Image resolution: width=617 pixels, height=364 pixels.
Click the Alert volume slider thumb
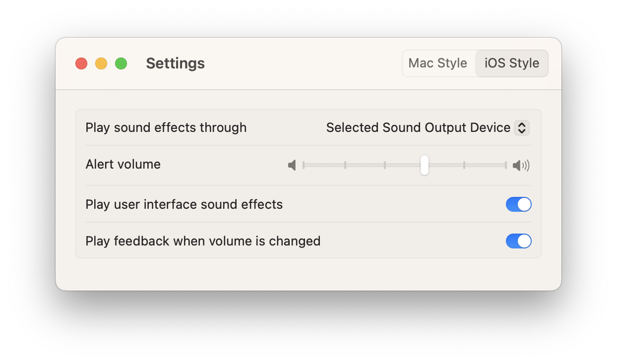425,165
